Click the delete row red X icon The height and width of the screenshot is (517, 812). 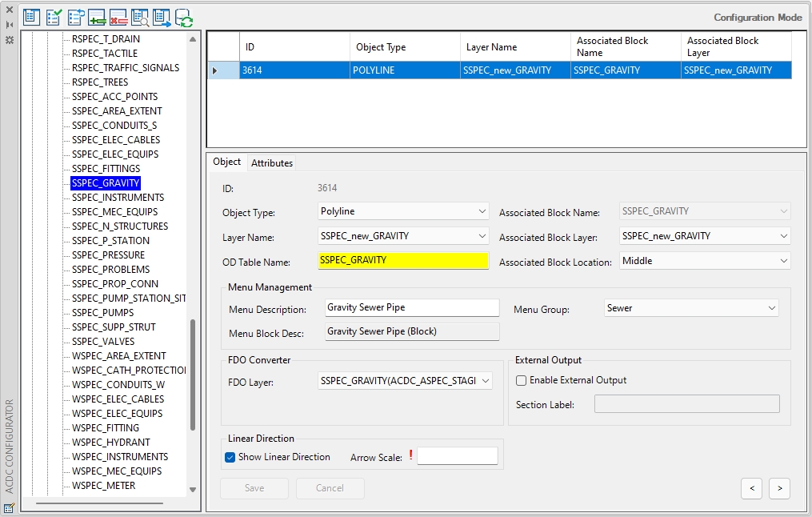point(119,17)
